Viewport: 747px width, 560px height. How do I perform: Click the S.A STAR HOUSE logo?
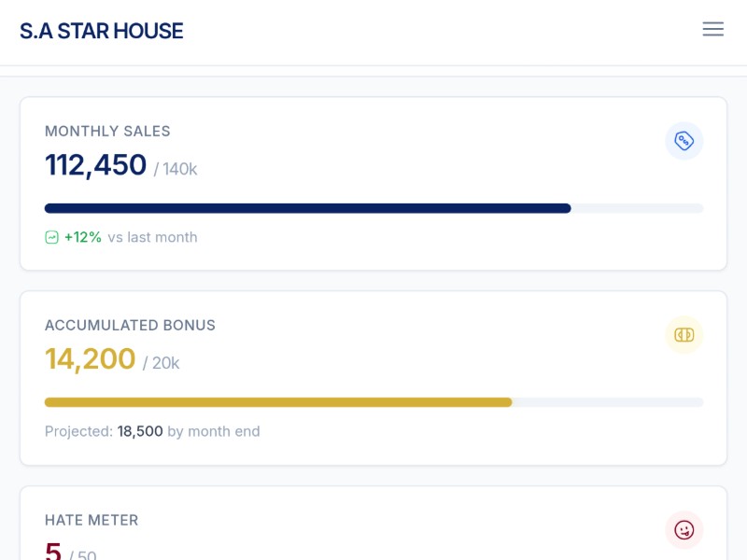tap(102, 31)
